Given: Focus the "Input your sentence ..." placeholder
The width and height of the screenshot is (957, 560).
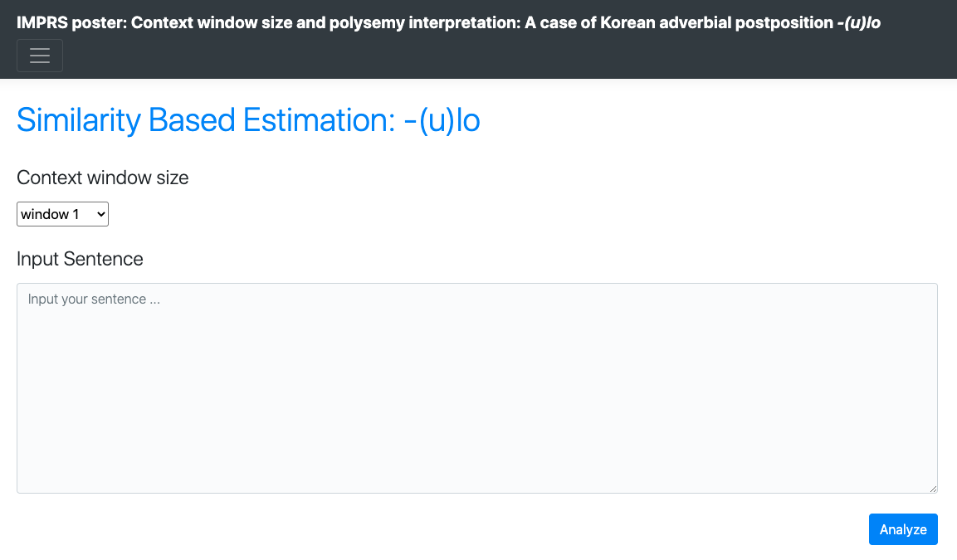Looking at the screenshot, I should pos(94,299).
